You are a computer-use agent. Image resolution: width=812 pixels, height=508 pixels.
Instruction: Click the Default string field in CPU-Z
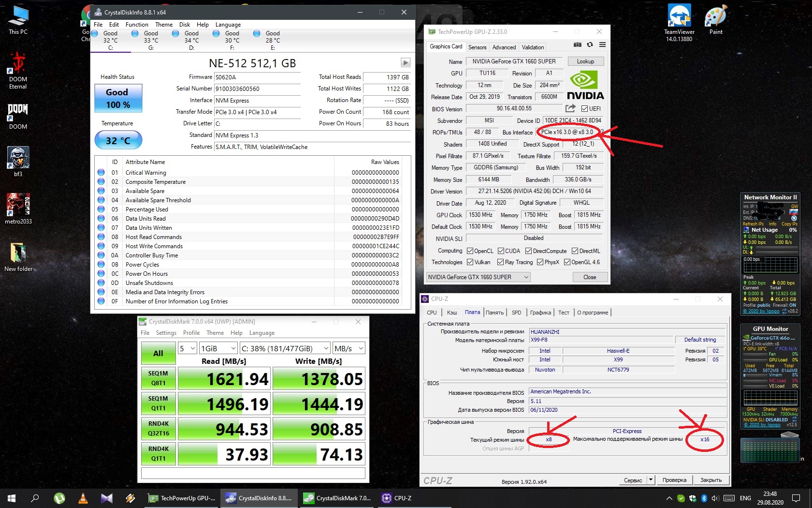tap(700, 340)
